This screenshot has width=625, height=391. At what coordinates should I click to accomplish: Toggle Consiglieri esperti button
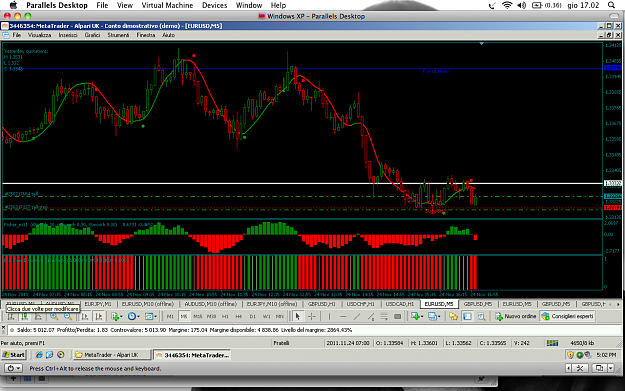click(568, 316)
